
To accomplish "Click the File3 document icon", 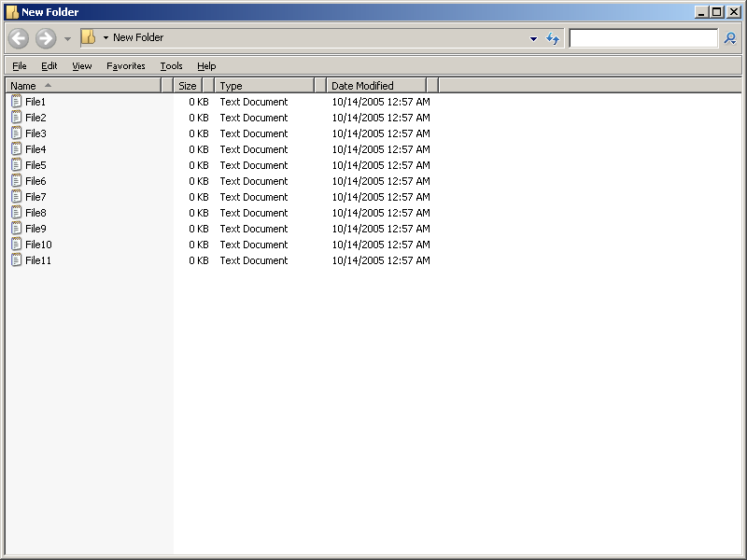I will [x=16, y=133].
